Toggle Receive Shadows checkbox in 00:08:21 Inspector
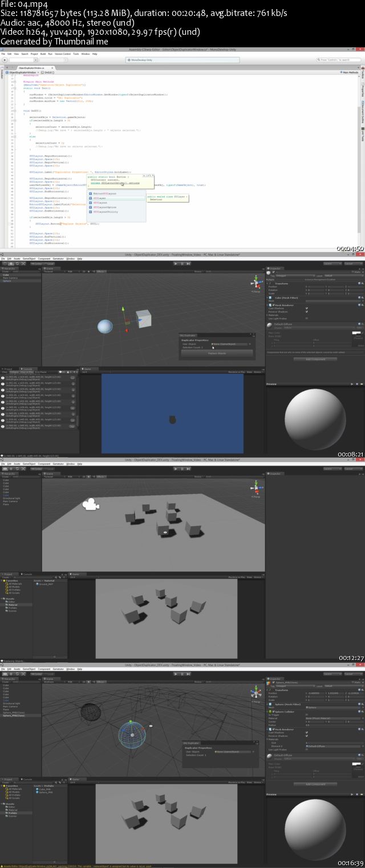This screenshot has width=365, height=868. click(x=307, y=312)
